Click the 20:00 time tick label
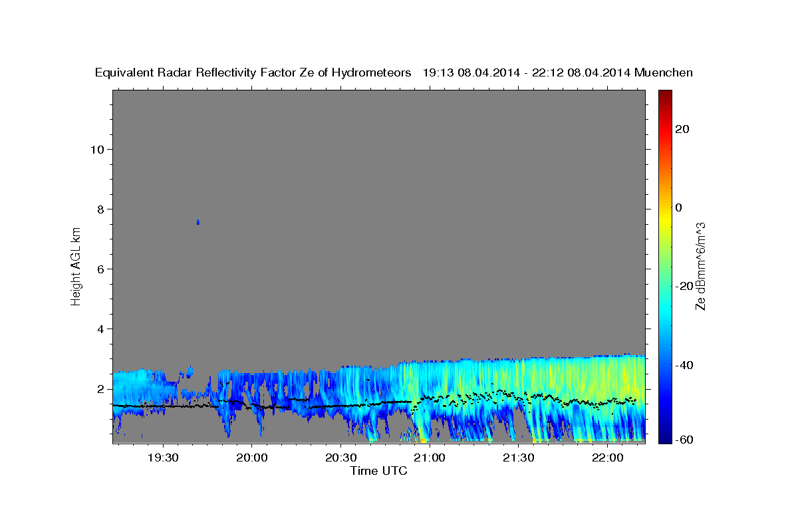 252,458
